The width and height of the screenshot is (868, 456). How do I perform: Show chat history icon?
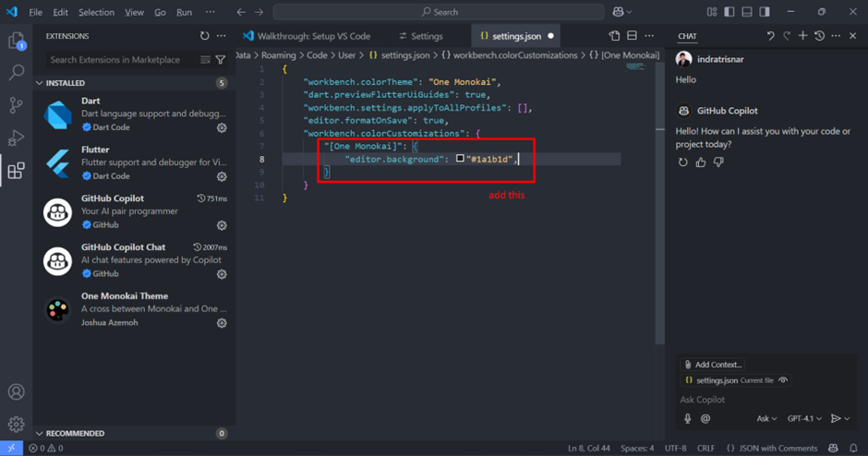pos(820,36)
